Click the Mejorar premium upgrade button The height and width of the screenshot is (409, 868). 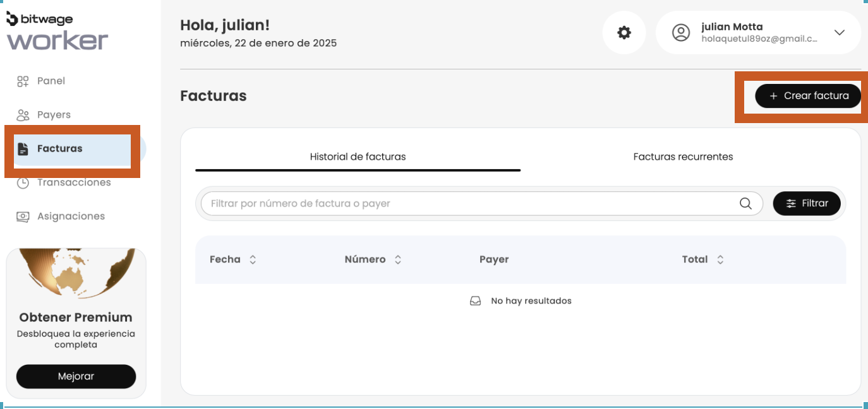[76, 376]
